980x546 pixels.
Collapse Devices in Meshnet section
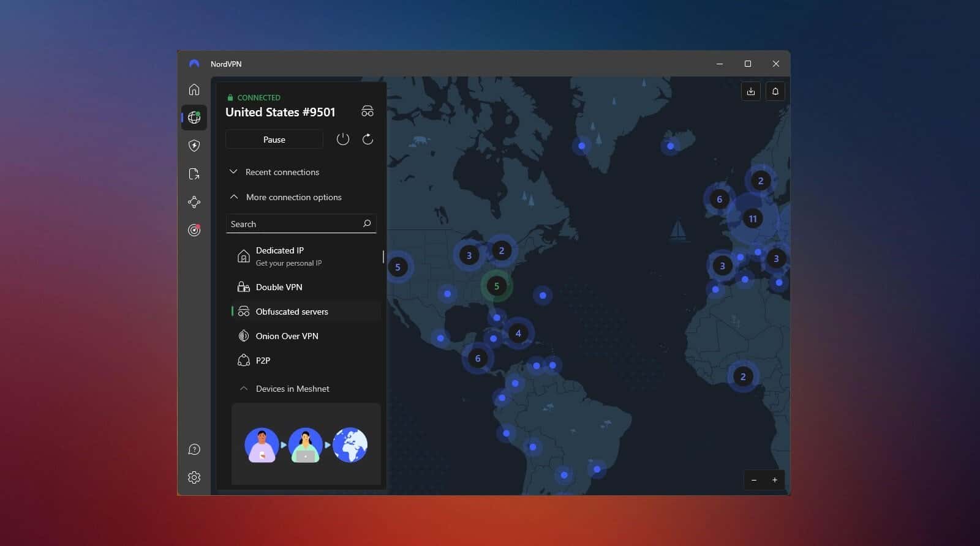[x=286, y=389]
